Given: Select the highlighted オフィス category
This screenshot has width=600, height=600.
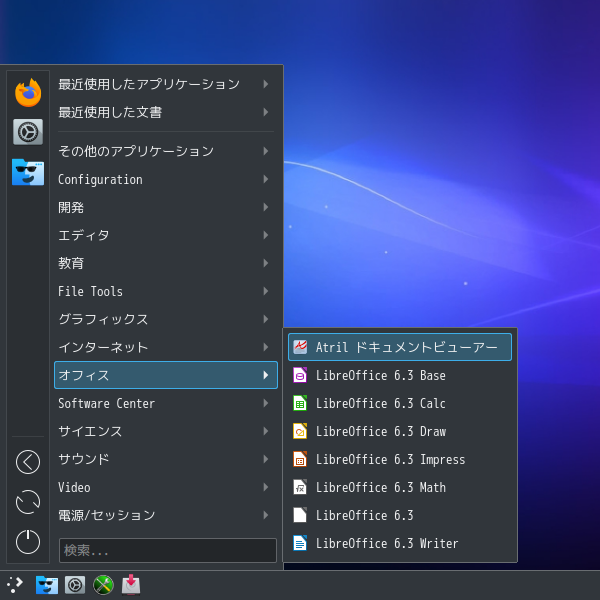Looking at the screenshot, I should [x=166, y=375].
